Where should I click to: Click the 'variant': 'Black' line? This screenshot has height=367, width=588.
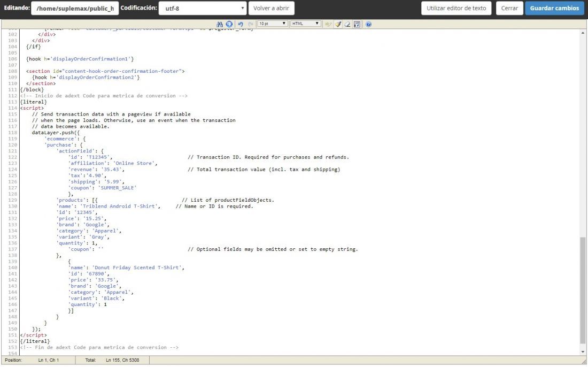(96, 299)
